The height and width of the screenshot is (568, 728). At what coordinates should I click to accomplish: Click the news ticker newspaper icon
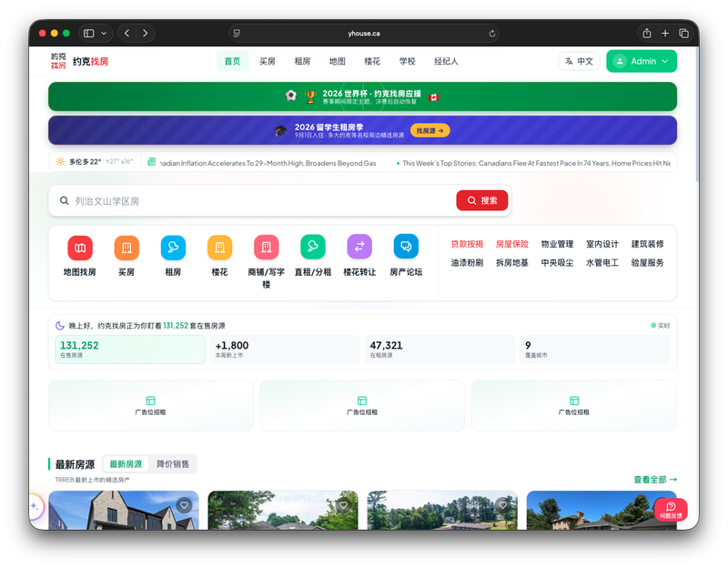pyautogui.click(x=151, y=162)
